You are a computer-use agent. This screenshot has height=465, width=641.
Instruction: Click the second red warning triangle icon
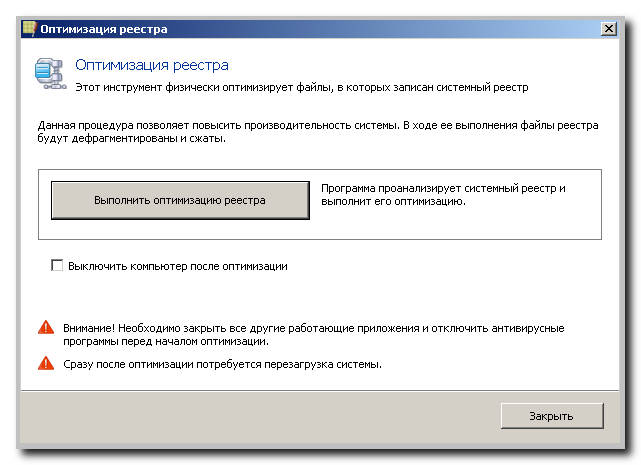coord(46,363)
